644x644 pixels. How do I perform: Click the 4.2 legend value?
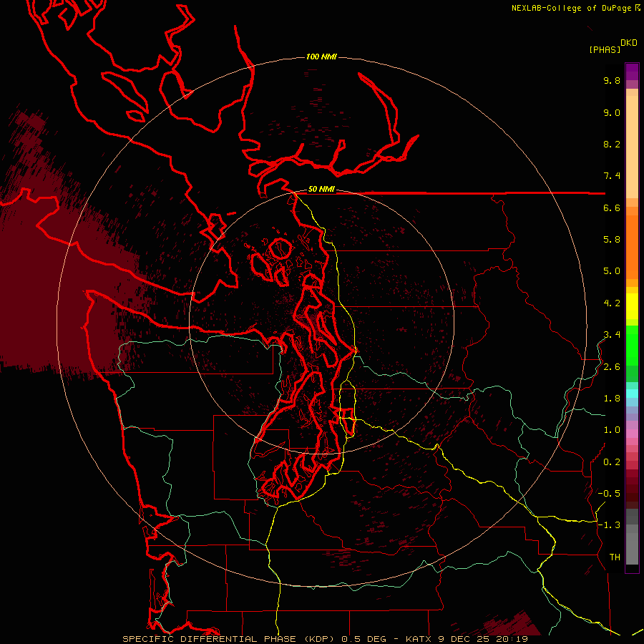(612, 303)
